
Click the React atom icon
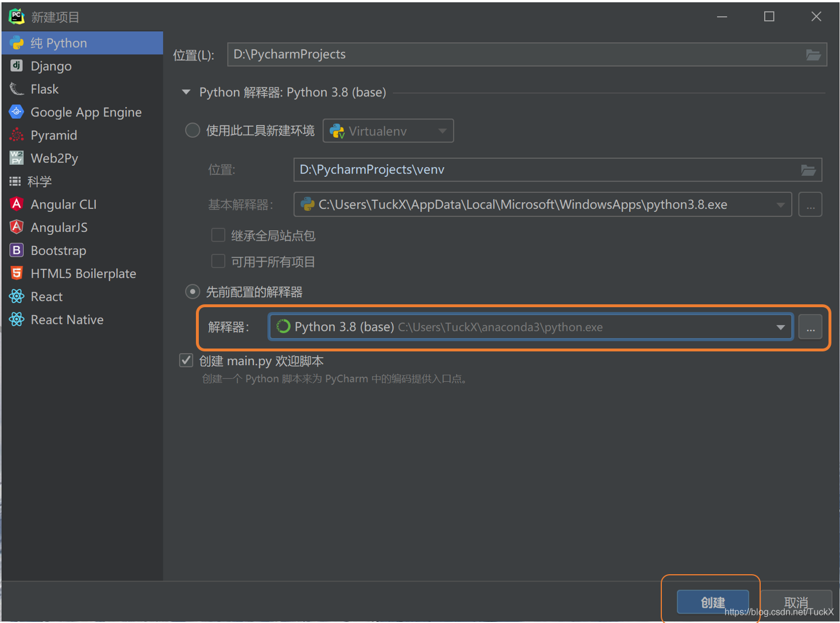tap(17, 296)
